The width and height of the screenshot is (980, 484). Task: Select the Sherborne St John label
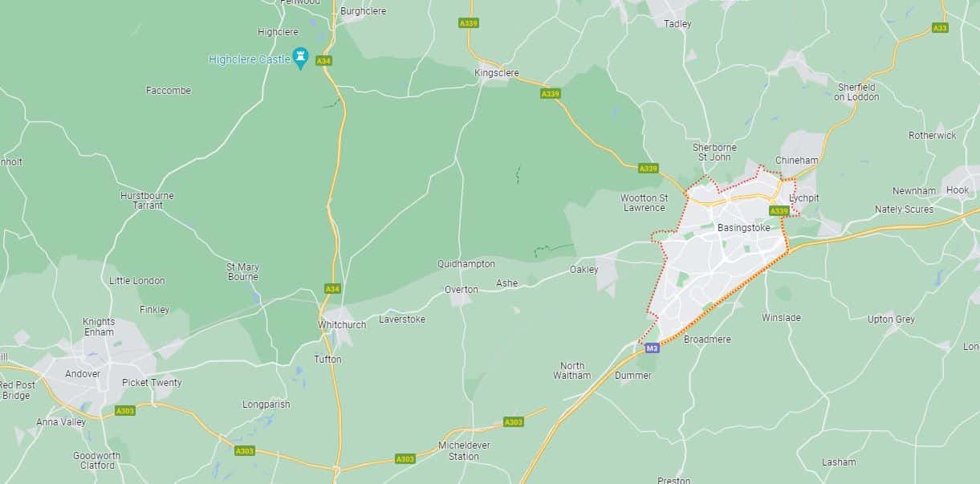click(714, 153)
